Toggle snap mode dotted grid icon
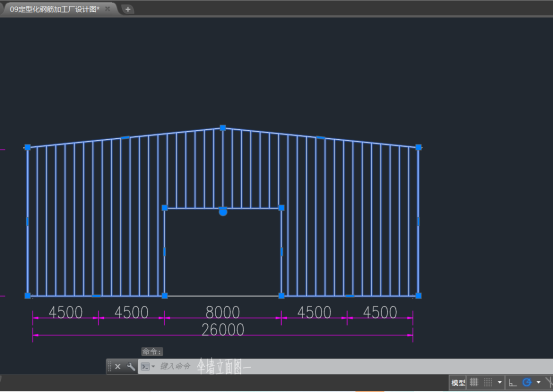The image size is (554, 392). click(488, 382)
